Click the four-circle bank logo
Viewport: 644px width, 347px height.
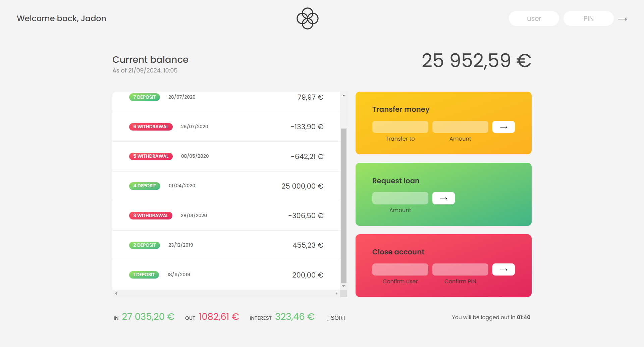tap(307, 18)
